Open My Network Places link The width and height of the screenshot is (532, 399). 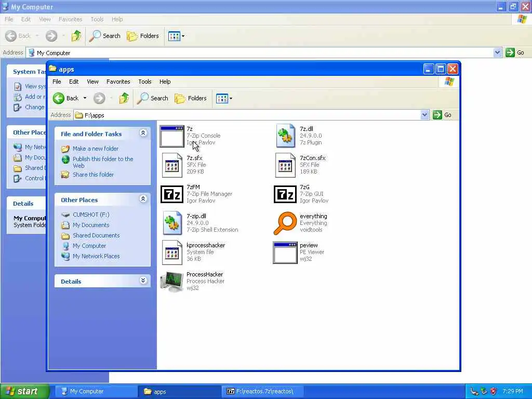96,256
